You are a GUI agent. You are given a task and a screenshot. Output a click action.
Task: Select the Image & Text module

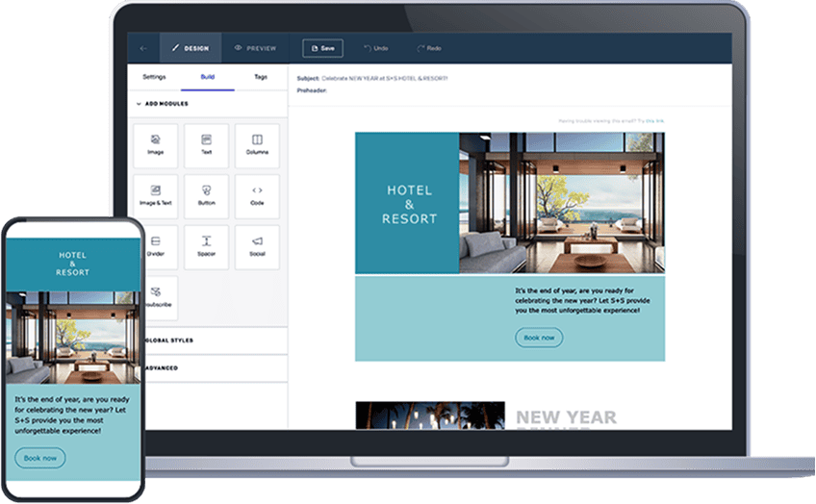[x=155, y=196]
